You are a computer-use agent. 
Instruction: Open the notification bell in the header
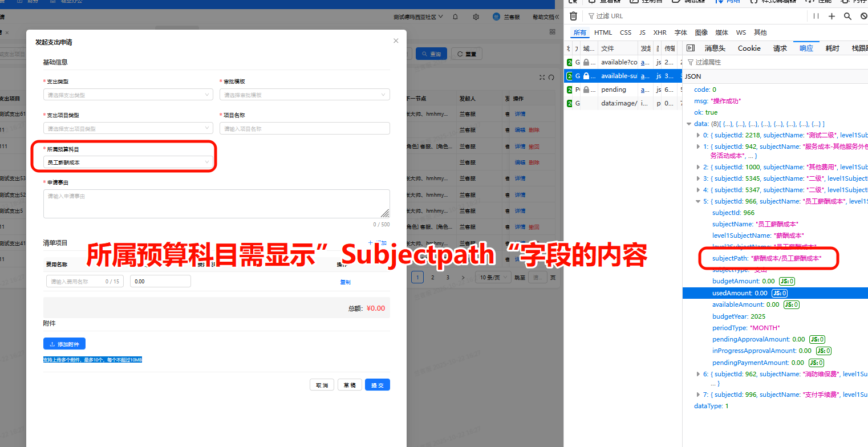point(455,17)
